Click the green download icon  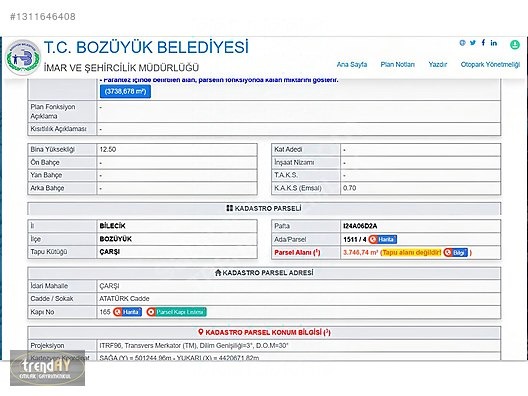click(515, 44)
